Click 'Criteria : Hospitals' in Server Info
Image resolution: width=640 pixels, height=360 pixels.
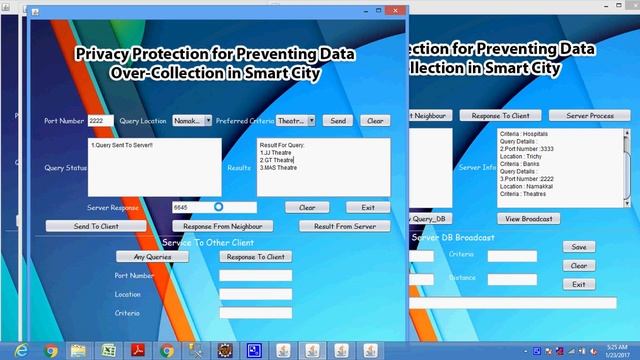coord(524,134)
